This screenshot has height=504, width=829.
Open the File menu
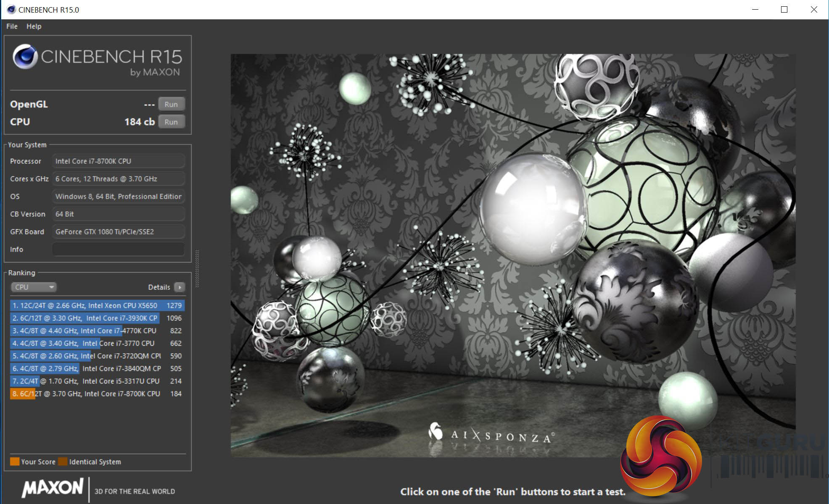[12, 26]
